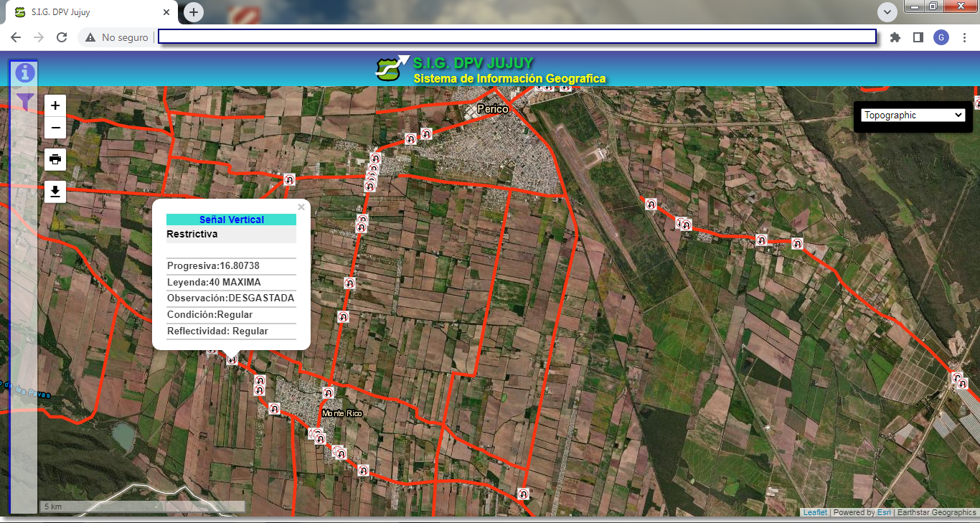Image resolution: width=980 pixels, height=523 pixels.
Task: Click the info icon in the sidebar
Action: point(25,72)
